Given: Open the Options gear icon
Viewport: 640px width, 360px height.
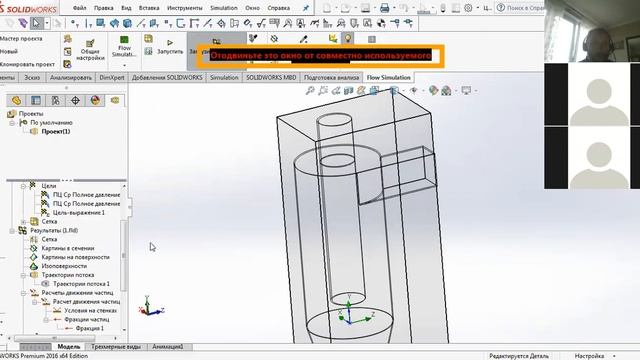Looking at the screenshot, I should click(468, 8).
